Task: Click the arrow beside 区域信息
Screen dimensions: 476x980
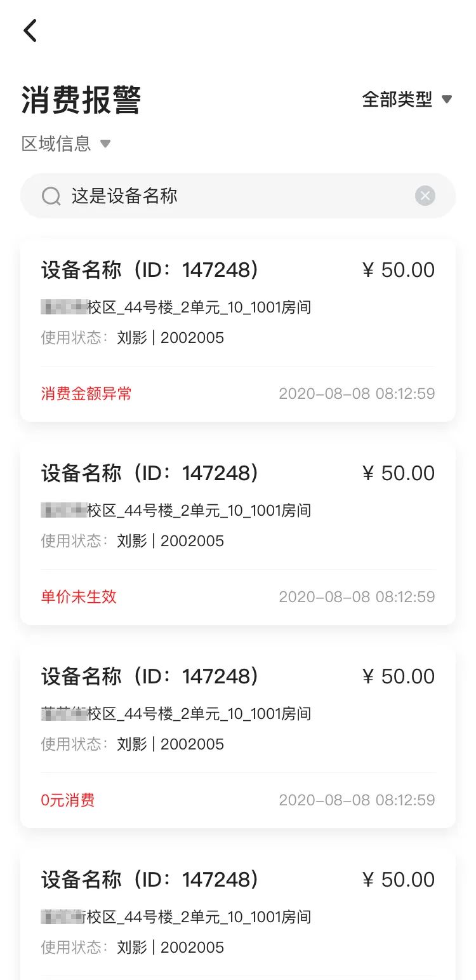Action: click(105, 144)
